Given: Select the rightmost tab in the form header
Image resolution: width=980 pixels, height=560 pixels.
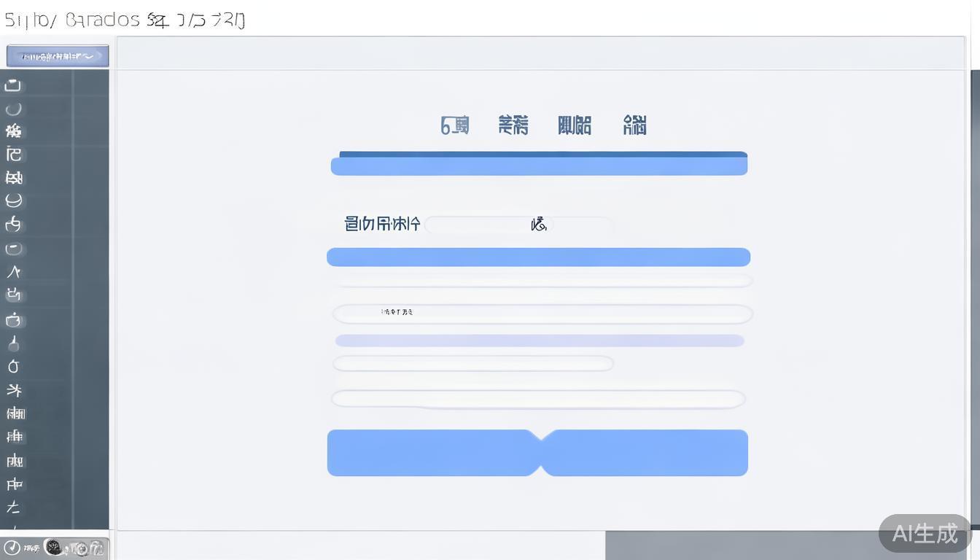Looking at the screenshot, I should pos(633,125).
